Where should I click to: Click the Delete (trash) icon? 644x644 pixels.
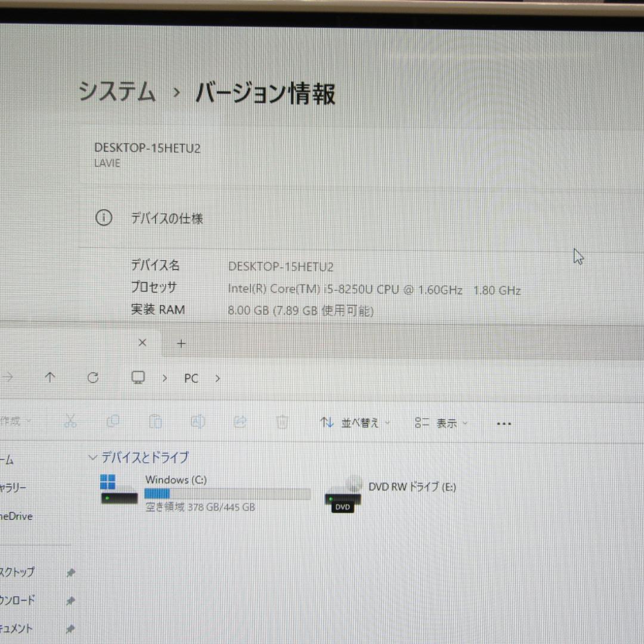click(282, 421)
